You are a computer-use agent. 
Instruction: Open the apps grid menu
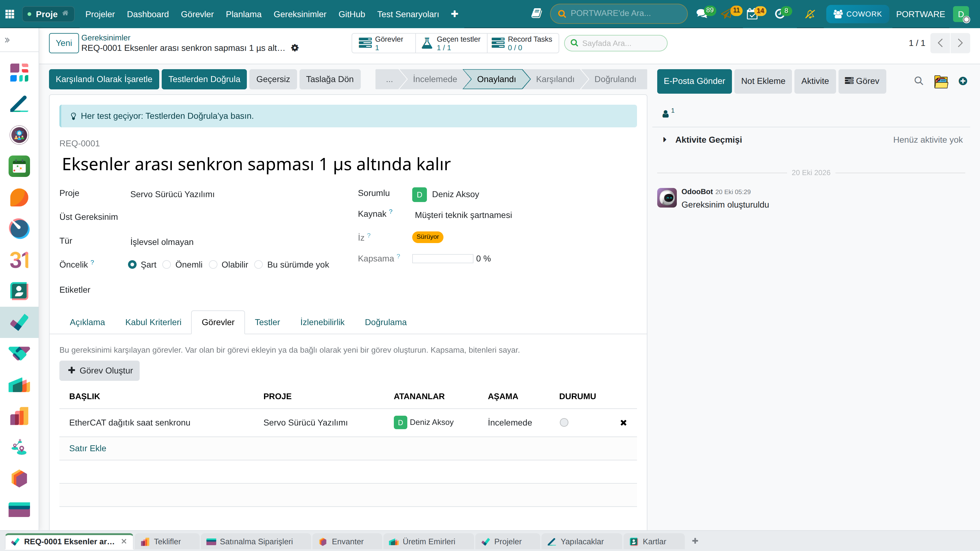tap(10, 14)
